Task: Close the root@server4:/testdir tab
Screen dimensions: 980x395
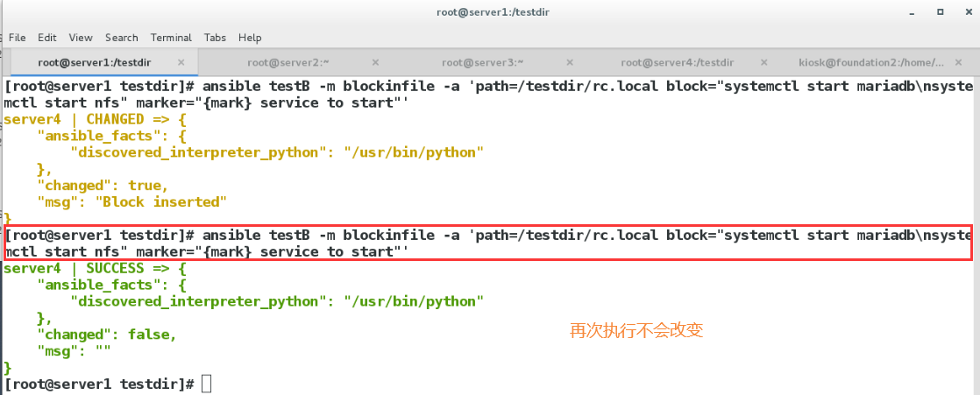Action: [763, 62]
